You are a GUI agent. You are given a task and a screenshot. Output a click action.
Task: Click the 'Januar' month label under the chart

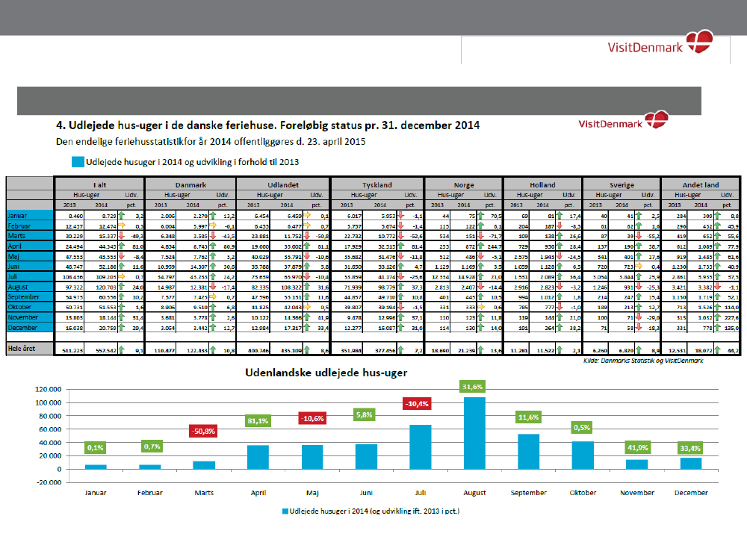96,493
